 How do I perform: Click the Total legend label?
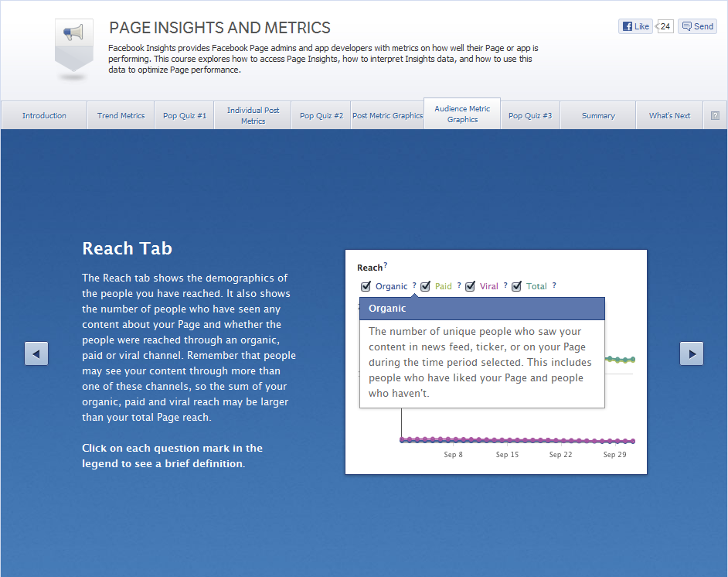tap(536, 286)
